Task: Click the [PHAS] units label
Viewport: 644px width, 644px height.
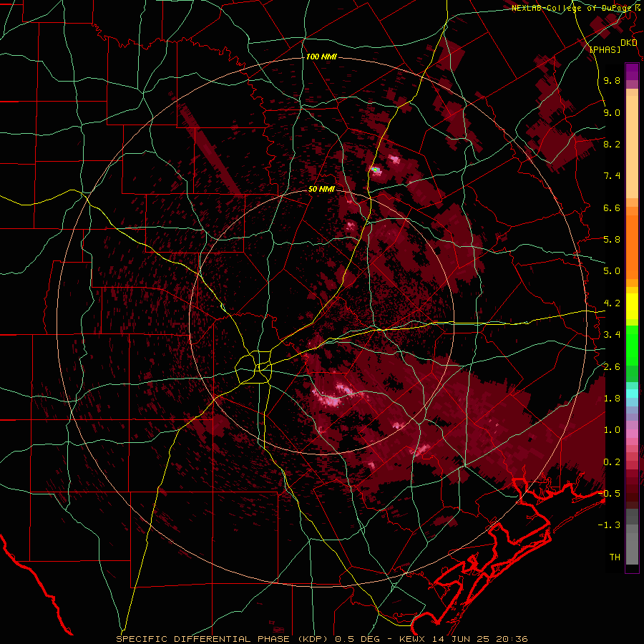Action: pos(605,49)
